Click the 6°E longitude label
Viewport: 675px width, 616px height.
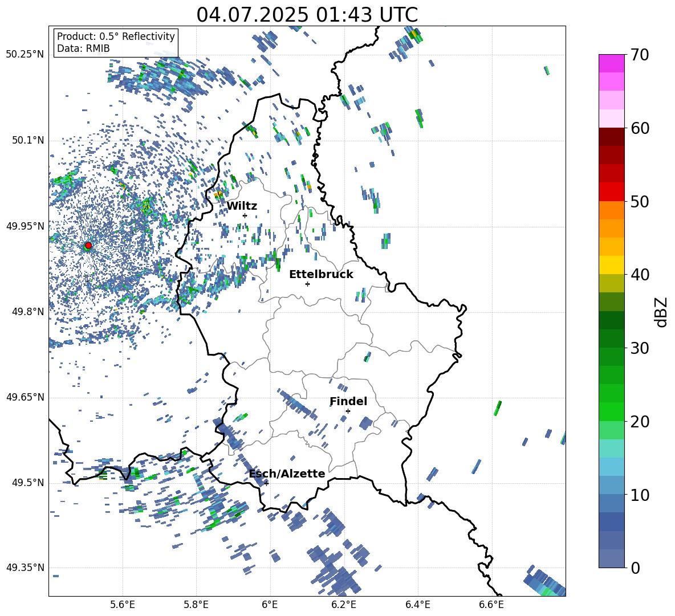pyautogui.click(x=270, y=605)
